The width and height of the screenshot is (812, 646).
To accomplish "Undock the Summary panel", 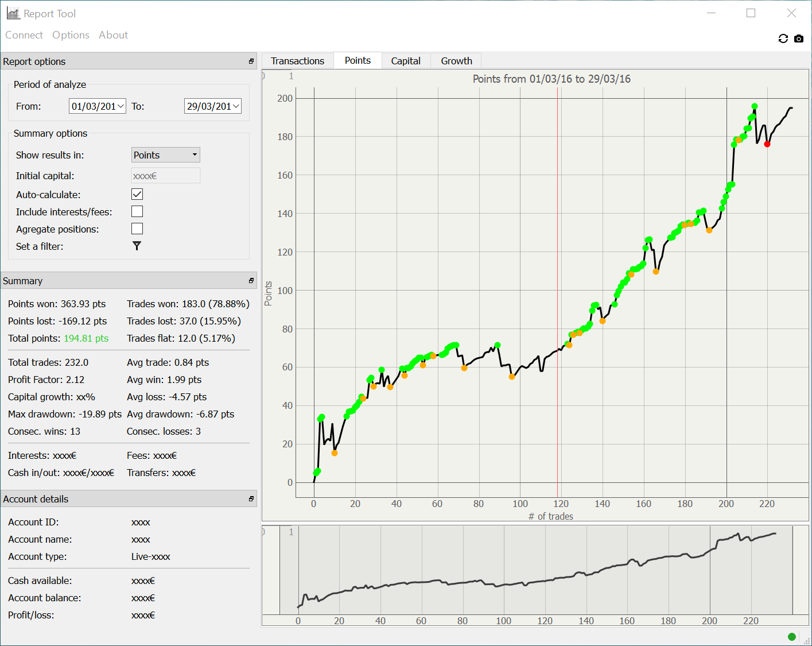I will [251, 281].
